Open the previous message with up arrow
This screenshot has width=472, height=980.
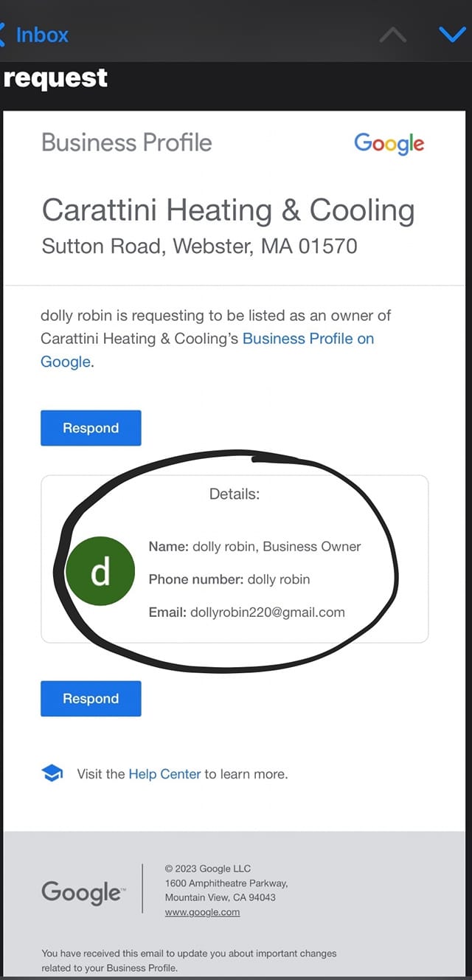coord(392,35)
